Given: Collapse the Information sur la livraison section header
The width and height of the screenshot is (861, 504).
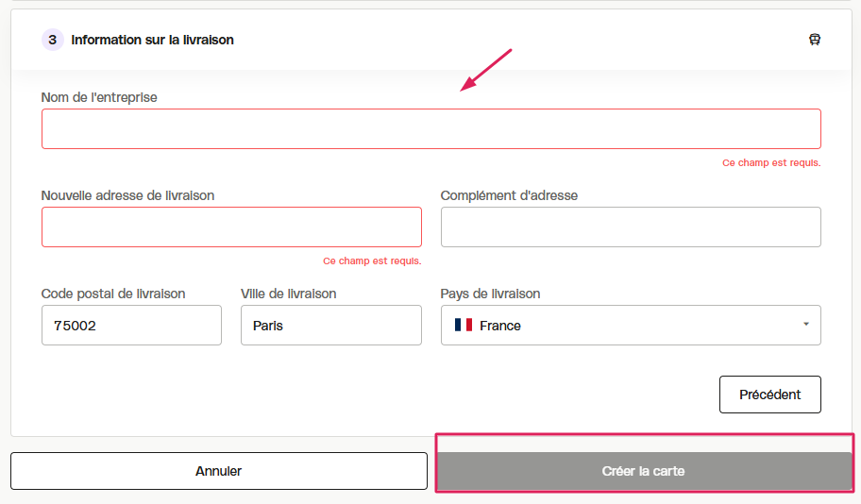Looking at the screenshot, I should coord(431,40).
